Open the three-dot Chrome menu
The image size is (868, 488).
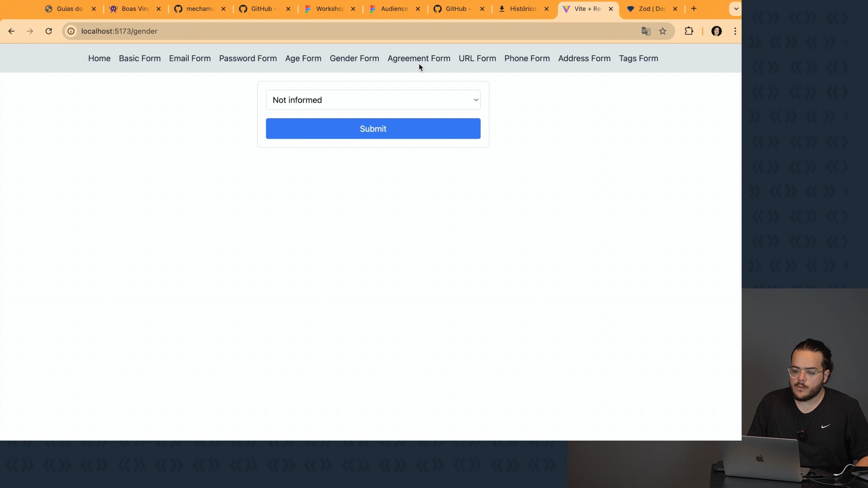tap(735, 31)
